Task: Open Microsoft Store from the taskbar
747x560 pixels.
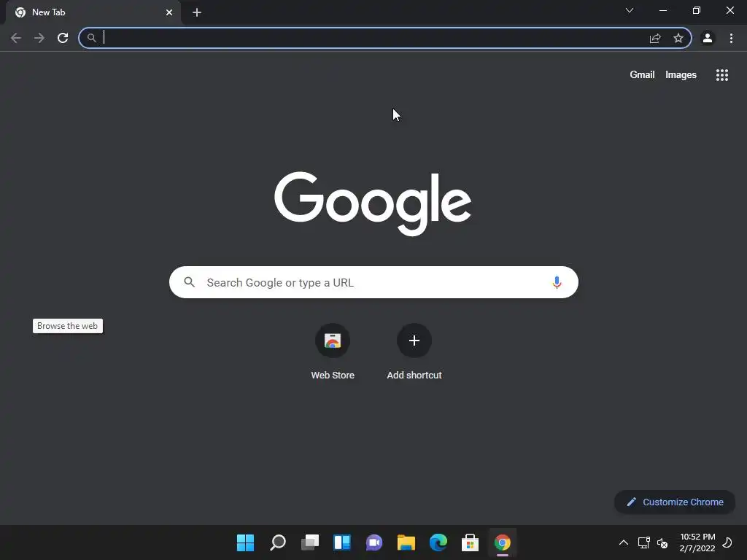Action: pyautogui.click(x=471, y=542)
